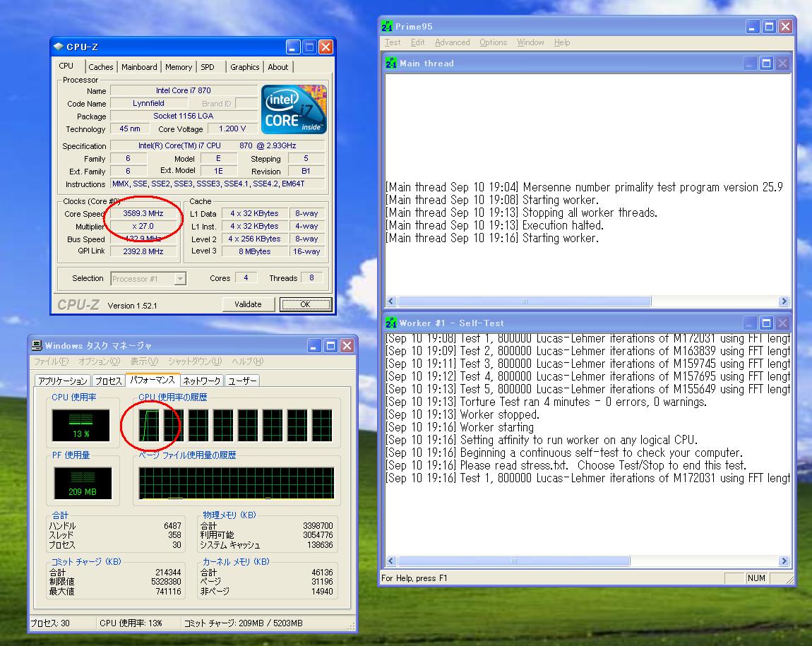
Task: Minimize the Prime95 window
Action: 753,26
